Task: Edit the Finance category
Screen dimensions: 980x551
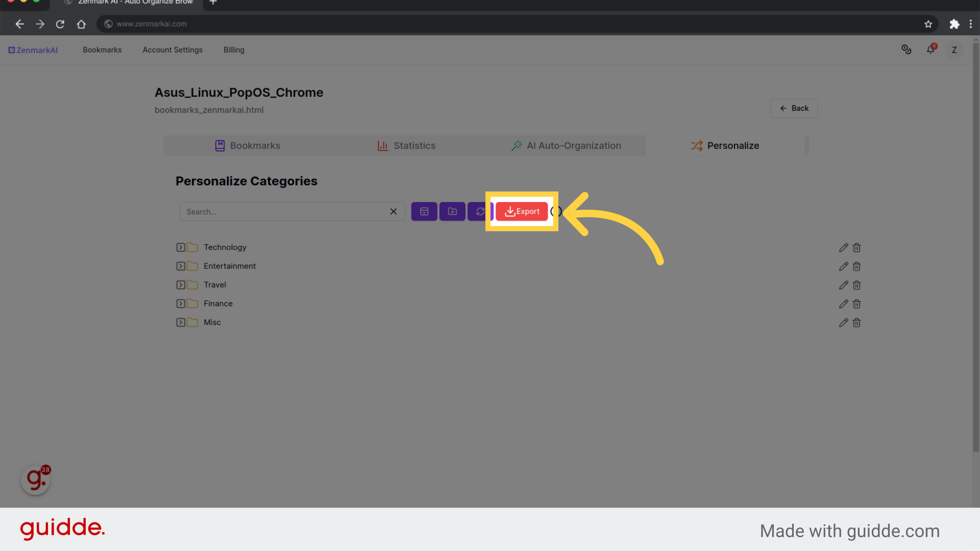Action: pyautogui.click(x=843, y=304)
